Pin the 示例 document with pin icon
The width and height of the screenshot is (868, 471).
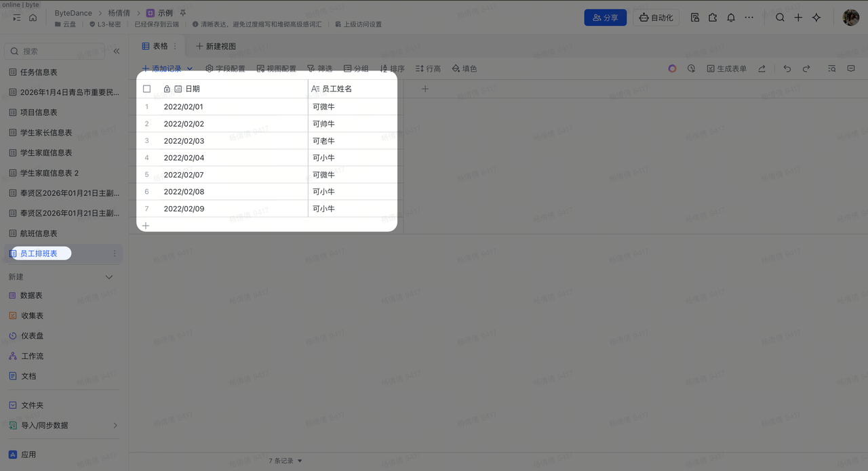(x=182, y=13)
